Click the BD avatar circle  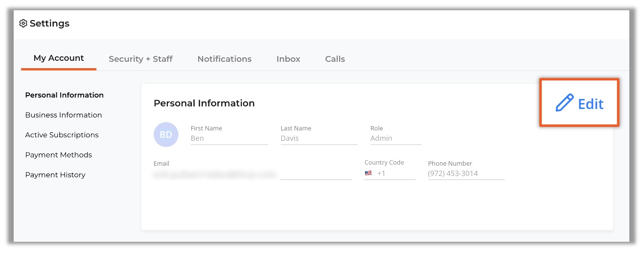[x=166, y=134]
